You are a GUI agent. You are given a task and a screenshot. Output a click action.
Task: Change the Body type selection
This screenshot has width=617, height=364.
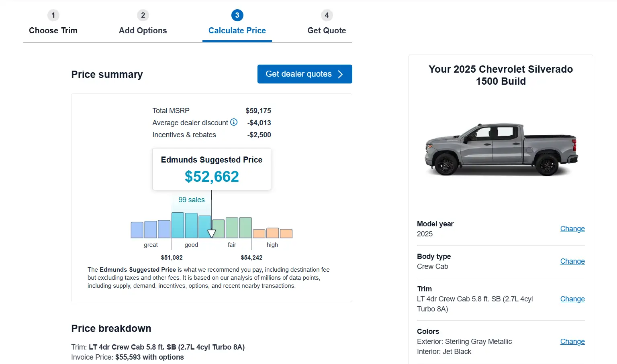572,261
